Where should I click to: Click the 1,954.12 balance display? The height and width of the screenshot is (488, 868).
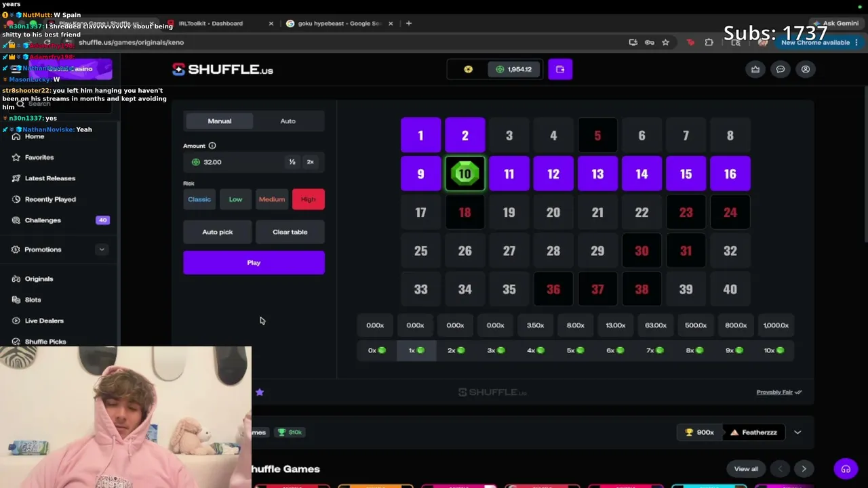click(513, 69)
